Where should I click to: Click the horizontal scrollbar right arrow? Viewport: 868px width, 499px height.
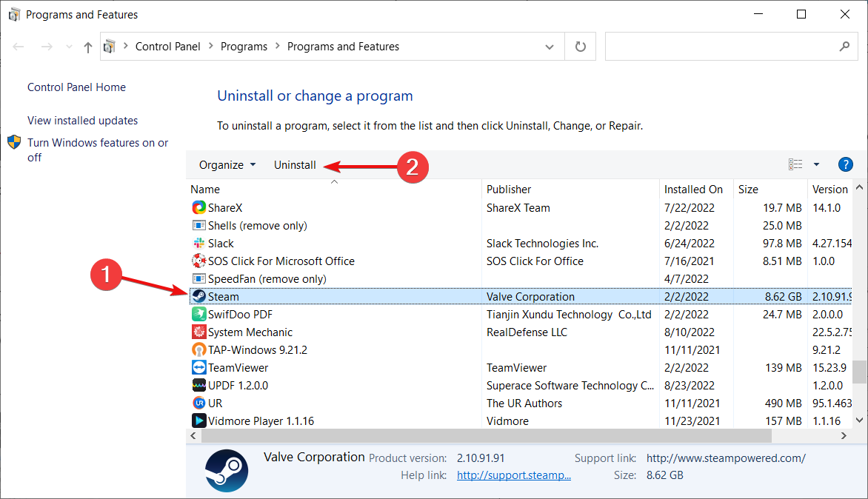[x=844, y=436]
